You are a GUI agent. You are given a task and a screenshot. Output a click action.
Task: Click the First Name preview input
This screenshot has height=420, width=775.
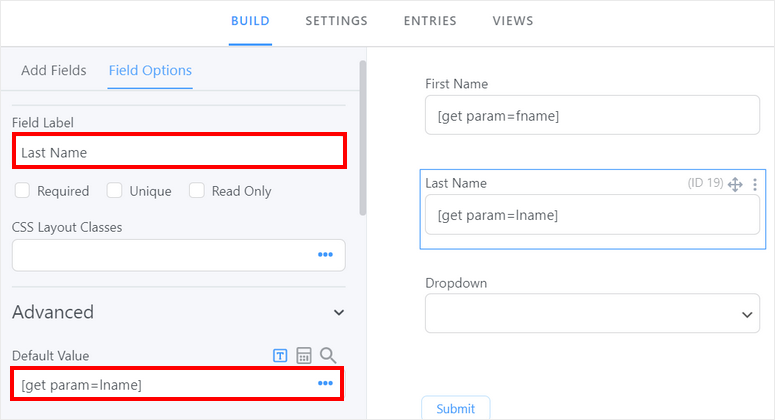[592, 116]
